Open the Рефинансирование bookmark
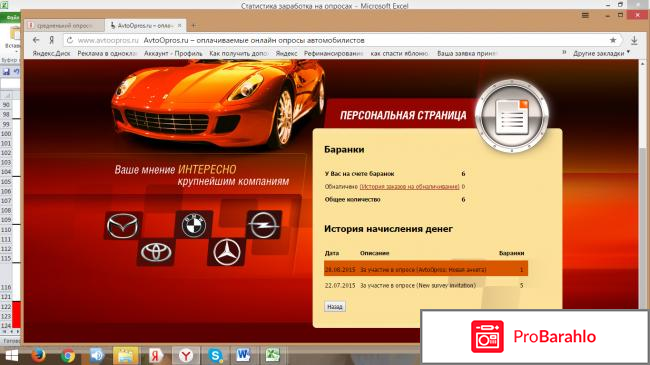The width and height of the screenshot is (650, 365). [333, 53]
